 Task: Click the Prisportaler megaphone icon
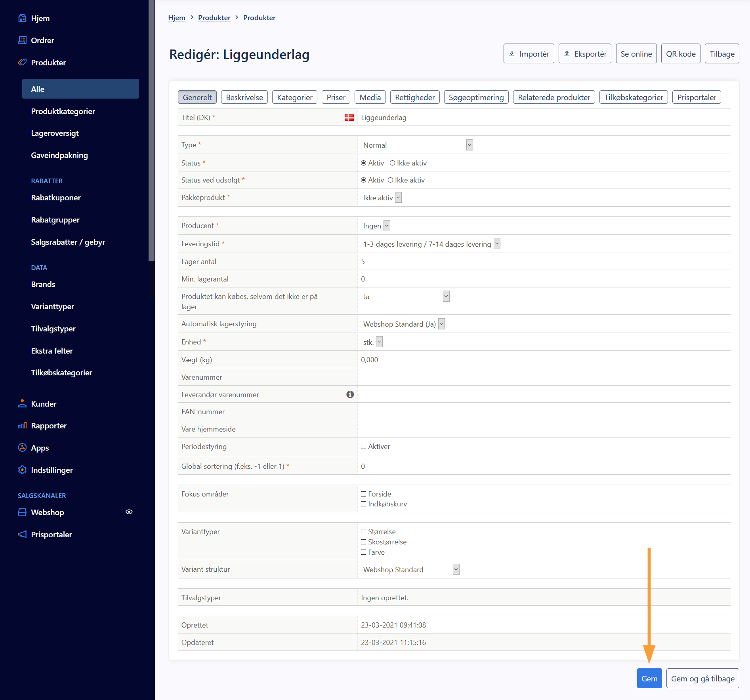(22, 535)
